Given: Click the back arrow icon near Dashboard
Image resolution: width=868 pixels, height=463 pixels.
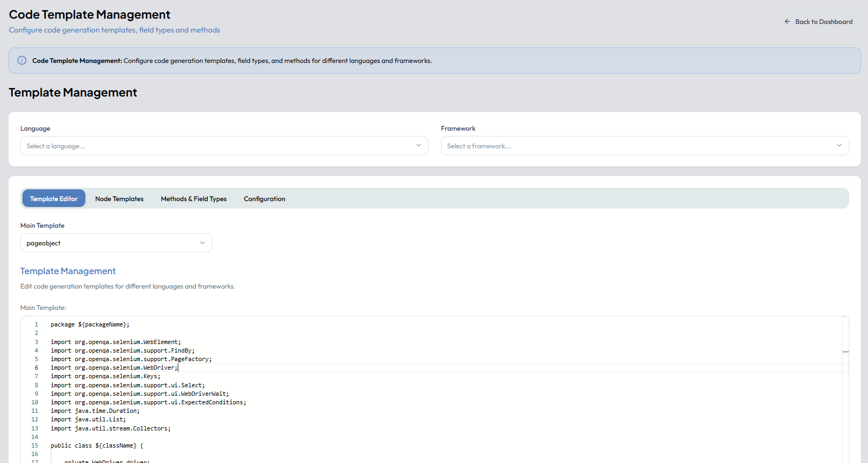Looking at the screenshot, I should pyautogui.click(x=787, y=22).
